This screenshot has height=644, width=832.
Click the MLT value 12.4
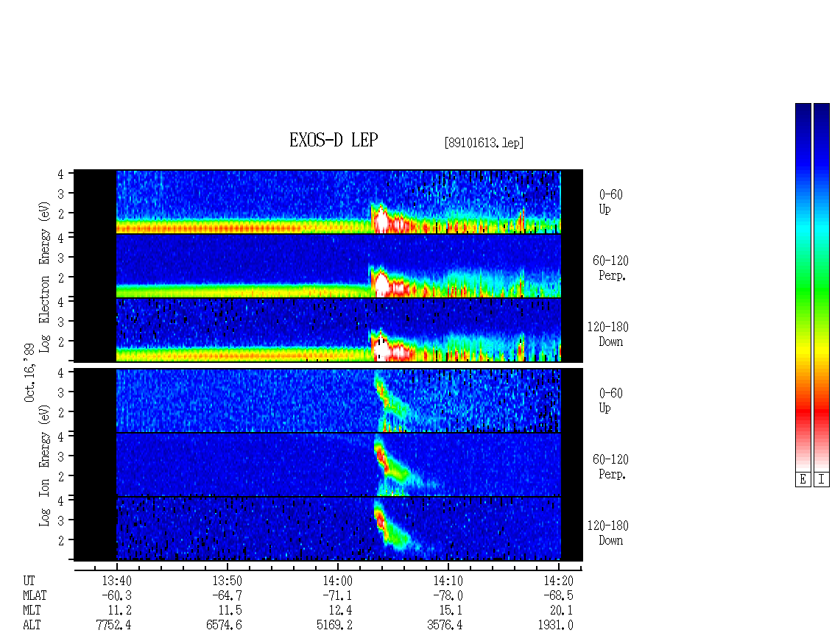click(341, 611)
